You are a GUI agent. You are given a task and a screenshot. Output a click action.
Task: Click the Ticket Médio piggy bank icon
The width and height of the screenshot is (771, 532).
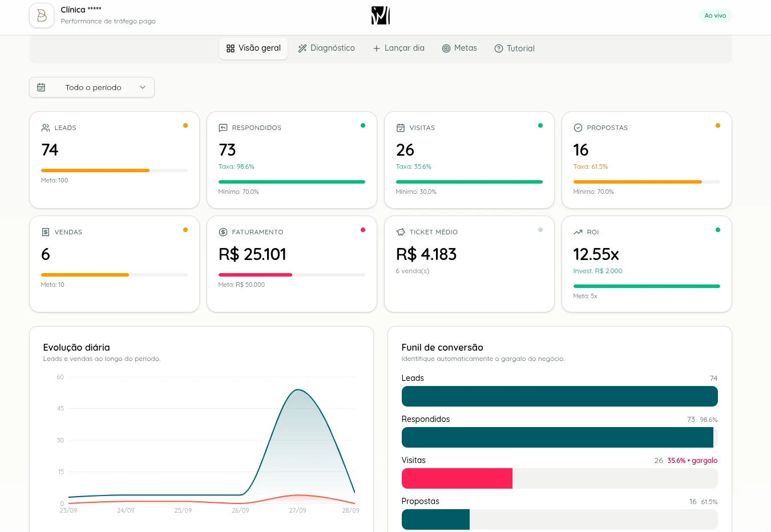coord(401,232)
